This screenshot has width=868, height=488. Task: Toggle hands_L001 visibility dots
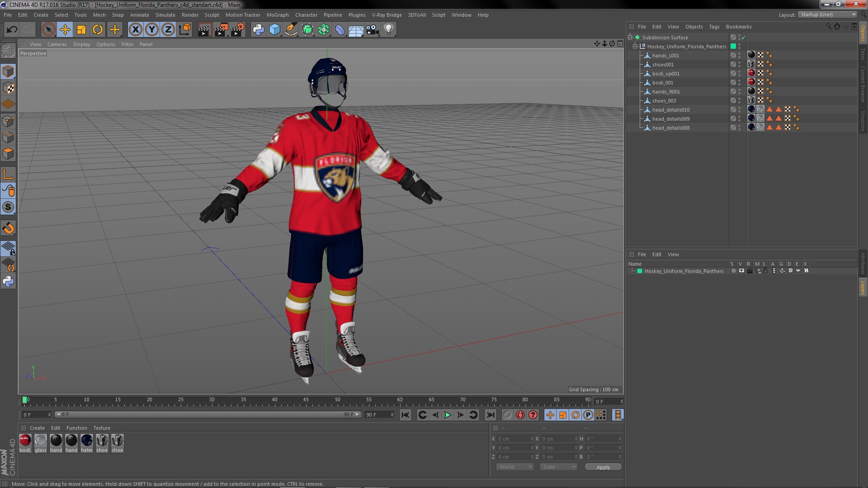point(740,56)
